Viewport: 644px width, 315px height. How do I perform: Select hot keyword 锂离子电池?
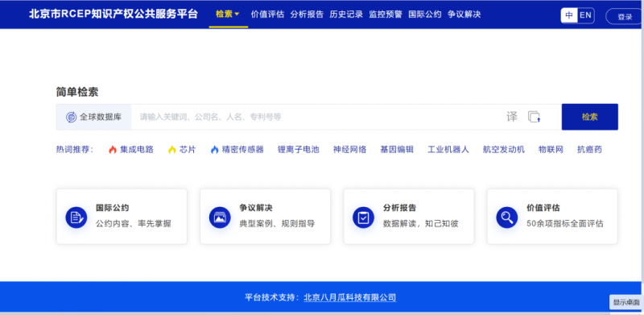[298, 150]
